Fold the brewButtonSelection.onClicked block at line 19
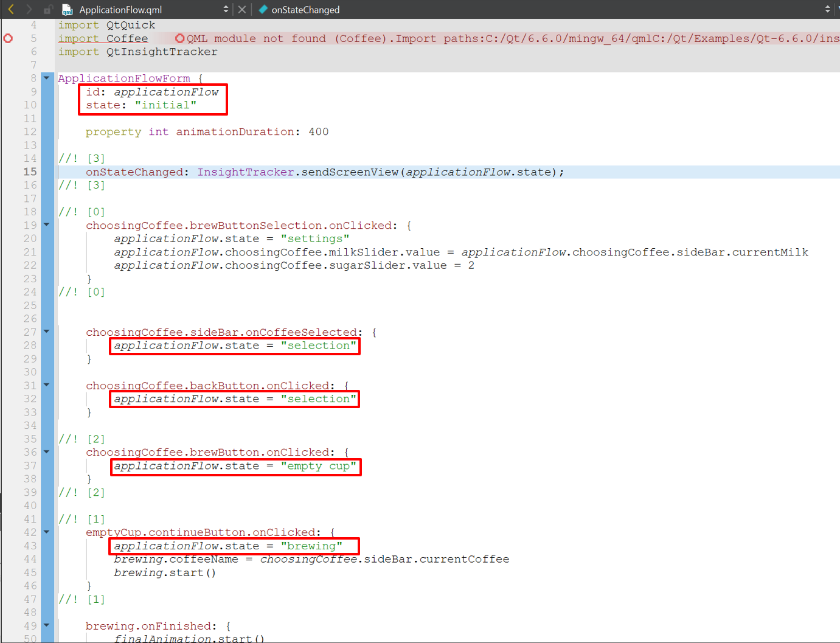The height and width of the screenshot is (643, 840). coord(46,225)
